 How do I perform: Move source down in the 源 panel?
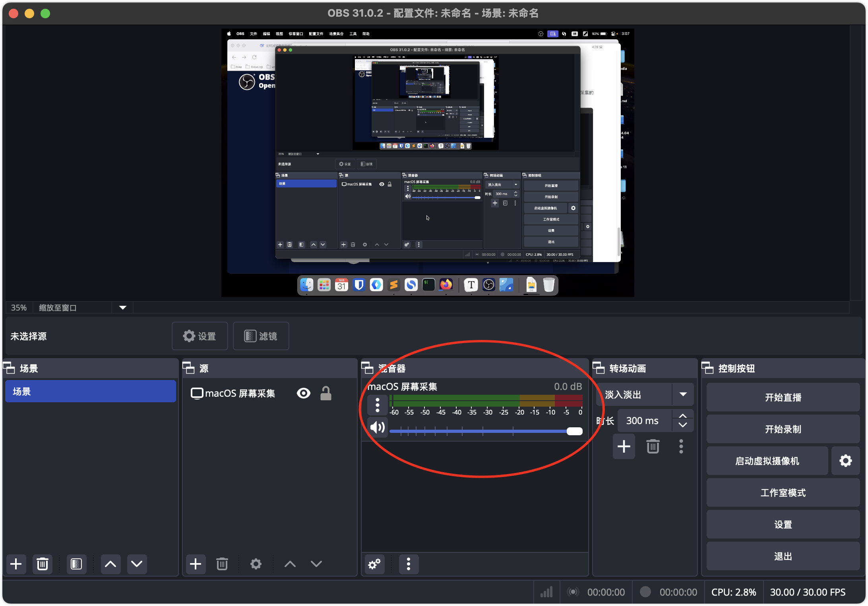coord(316,564)
